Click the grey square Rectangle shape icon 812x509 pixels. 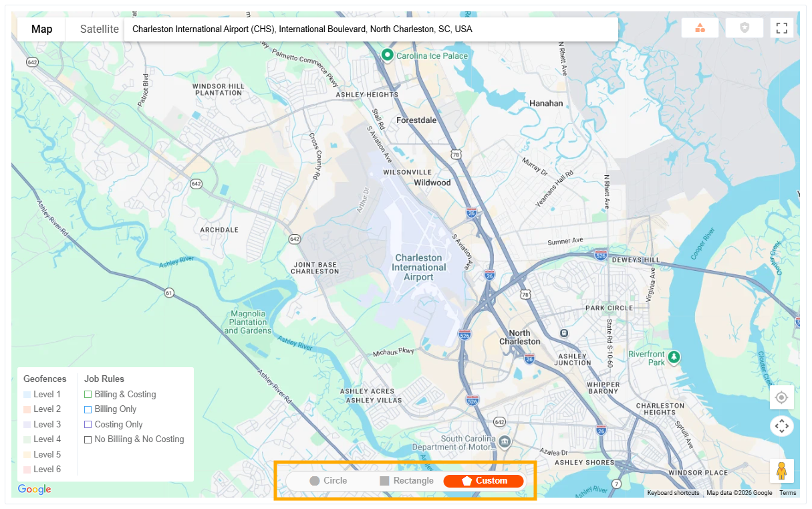[384, 481]
